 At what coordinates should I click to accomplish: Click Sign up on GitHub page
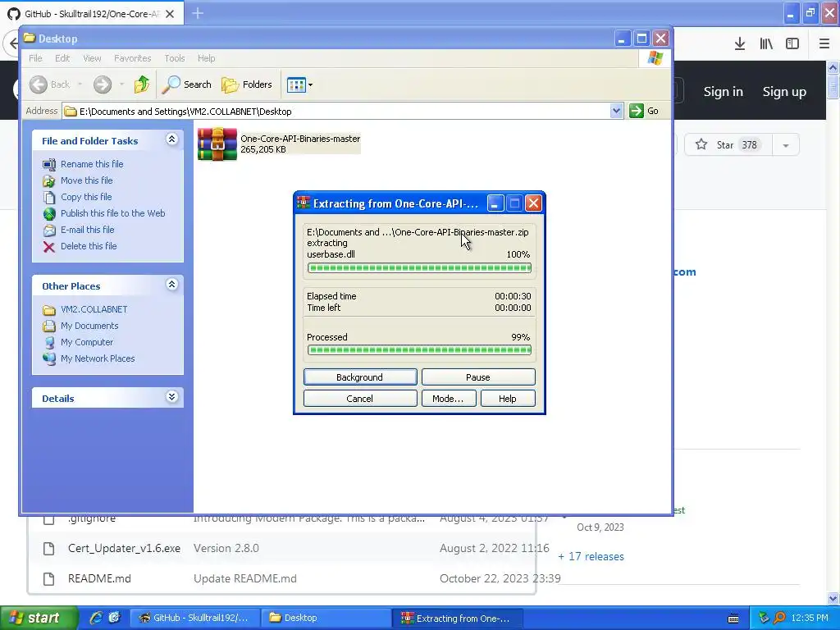coord(783,92)
